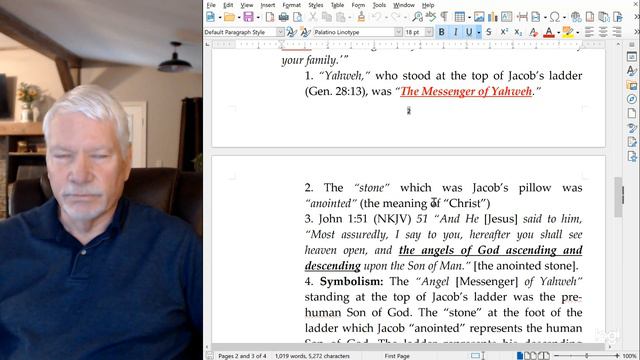This screenshot has width=640, height=360.
Task: Open the Edit menu
Action: pyautogui.click(x=228, y=5)
